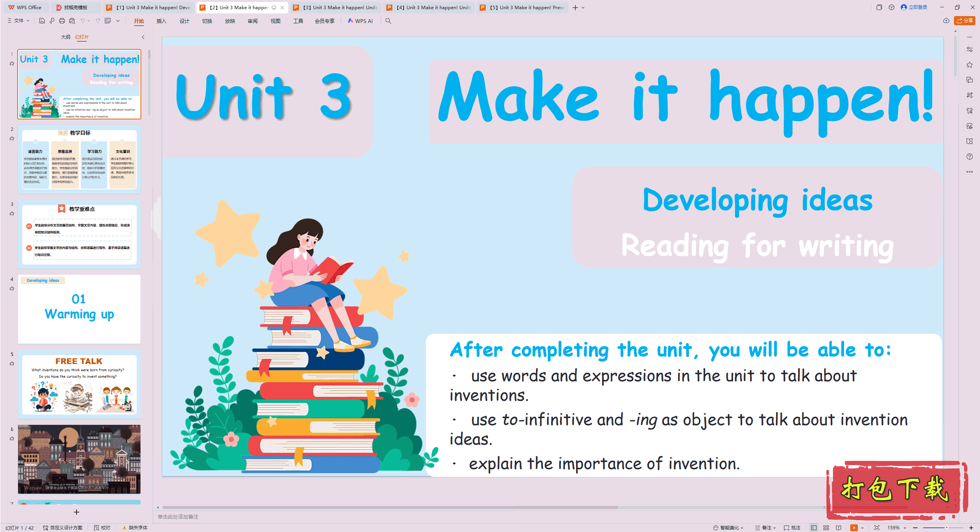Viewport: 980px width, 532px height.
Task: Toggle star marker beside slide 1 thumbnail
Action: click(x=12, y=64)
